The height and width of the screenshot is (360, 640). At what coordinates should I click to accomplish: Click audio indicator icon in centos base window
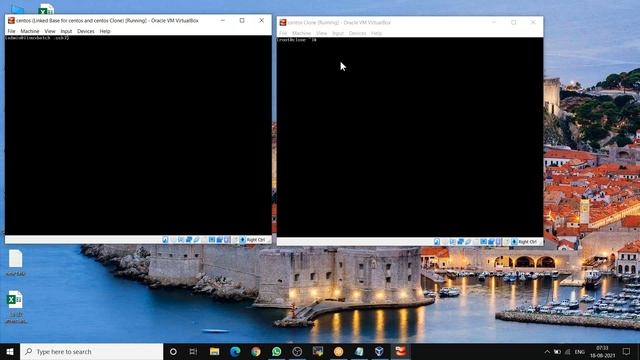[181, 240]
